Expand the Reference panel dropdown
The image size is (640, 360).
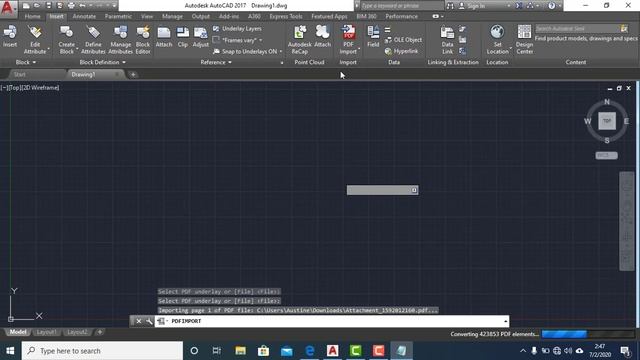pyautogui.click(x=216, y=62)
